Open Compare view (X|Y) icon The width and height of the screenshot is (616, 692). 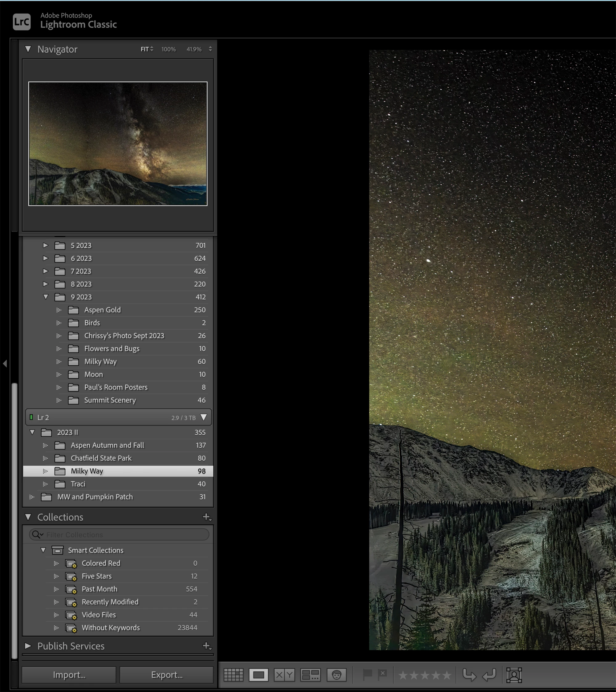[284, 675]
